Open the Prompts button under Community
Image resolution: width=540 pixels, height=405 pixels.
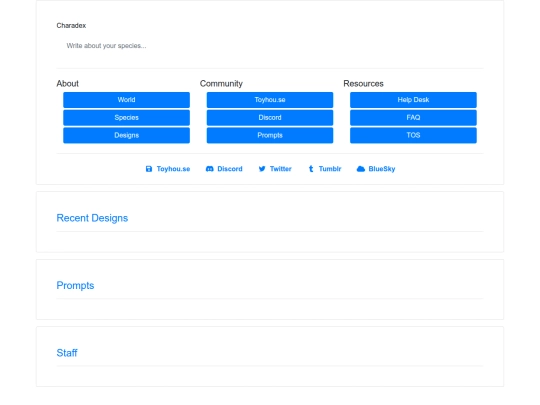(270, 135)
